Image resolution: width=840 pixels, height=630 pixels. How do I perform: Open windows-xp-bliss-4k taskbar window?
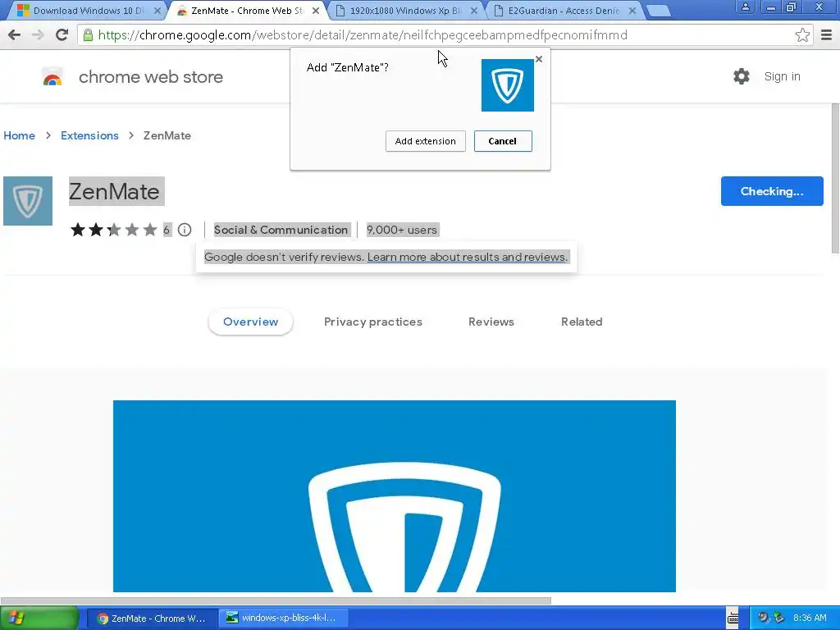(x=283, y=619)
